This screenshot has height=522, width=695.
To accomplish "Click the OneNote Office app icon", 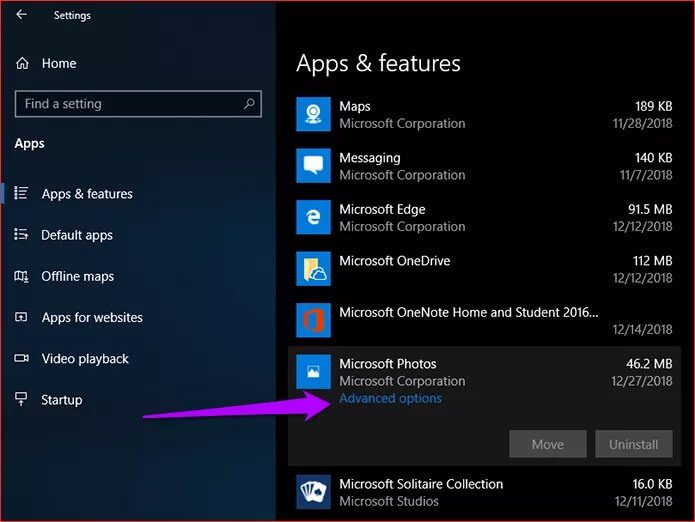I will coord(313,320).
